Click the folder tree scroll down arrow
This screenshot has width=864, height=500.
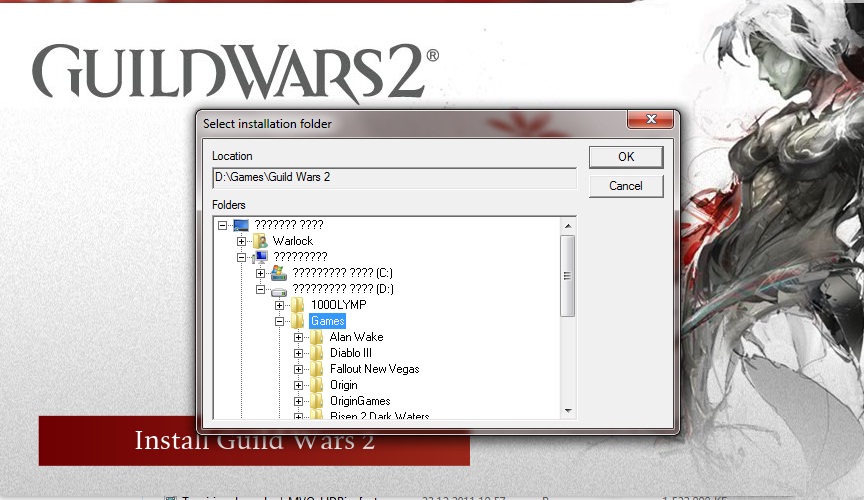[x=568, y=411]
